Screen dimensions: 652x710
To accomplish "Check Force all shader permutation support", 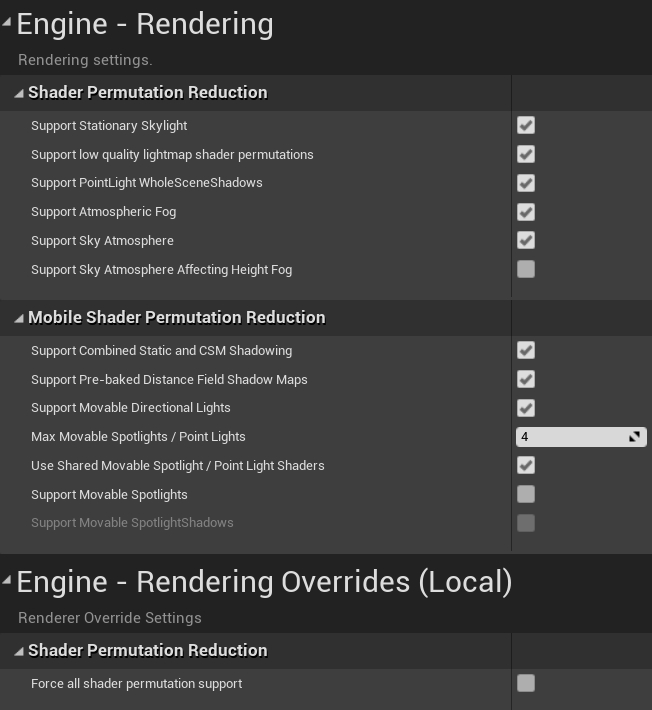I will [526, 683].
